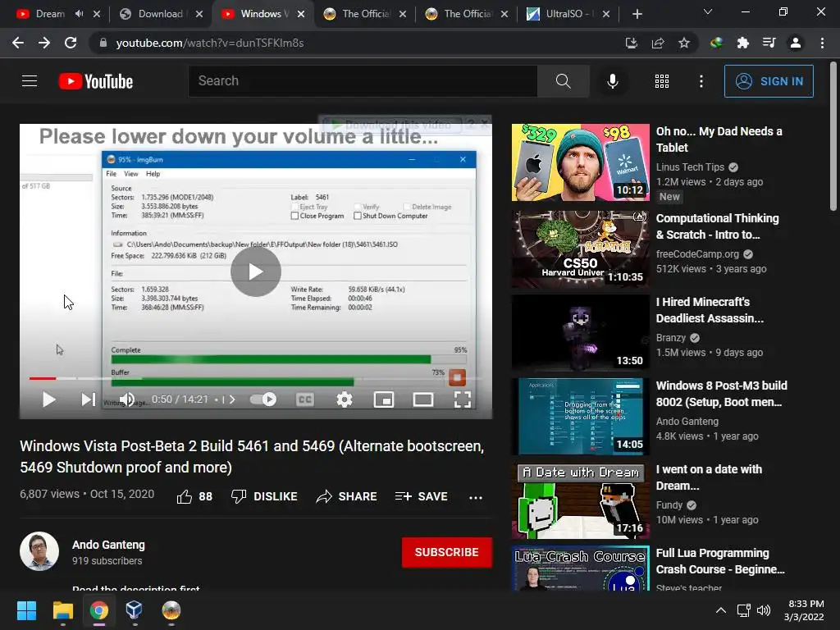Open Computational Thinking & Scratch video title
Screen dimensions: 840x630
(717, 226)
